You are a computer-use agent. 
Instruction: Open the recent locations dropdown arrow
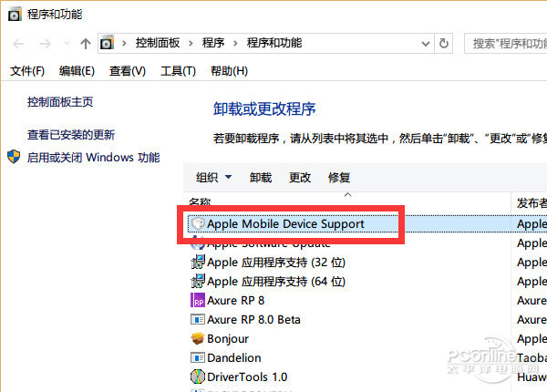point(67,44)
